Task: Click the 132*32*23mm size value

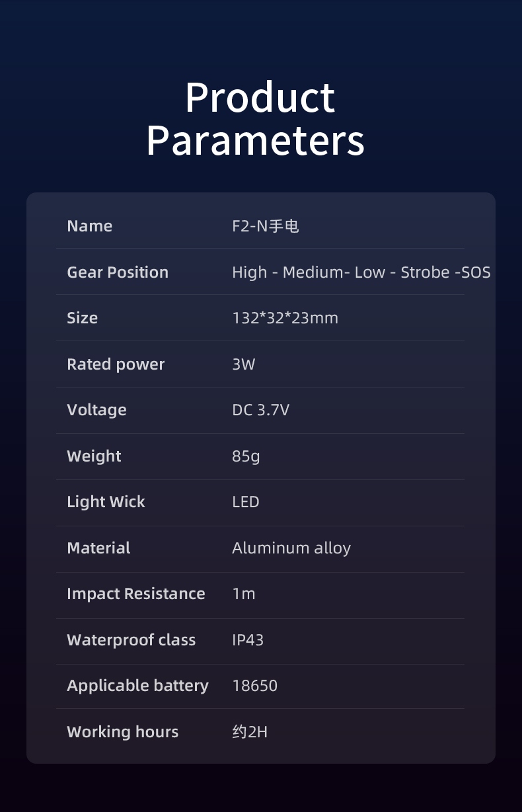Action: pyautogui.click(x=285, y=318)
